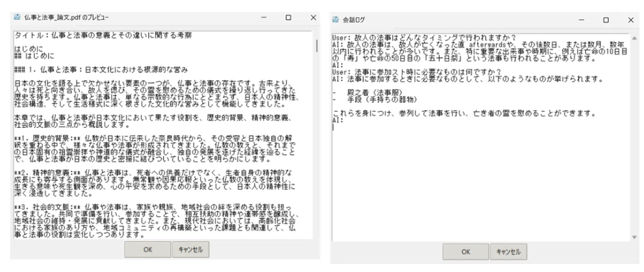Click OK in the PDF preview window
644x272 pixels.
(x=147, y=249)
